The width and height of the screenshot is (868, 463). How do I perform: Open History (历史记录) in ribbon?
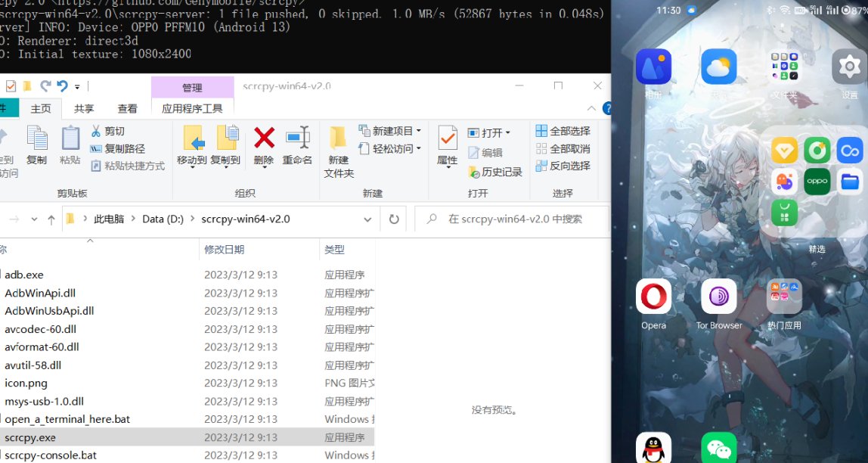click(x=495, y=172)
